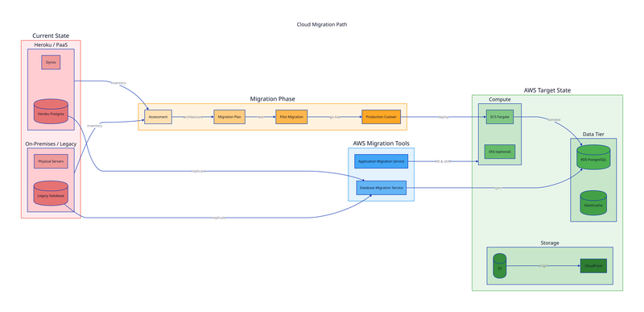This screenshot has width=644, height=312.
Task: Click the sync edge label
Action: (498, 189)
